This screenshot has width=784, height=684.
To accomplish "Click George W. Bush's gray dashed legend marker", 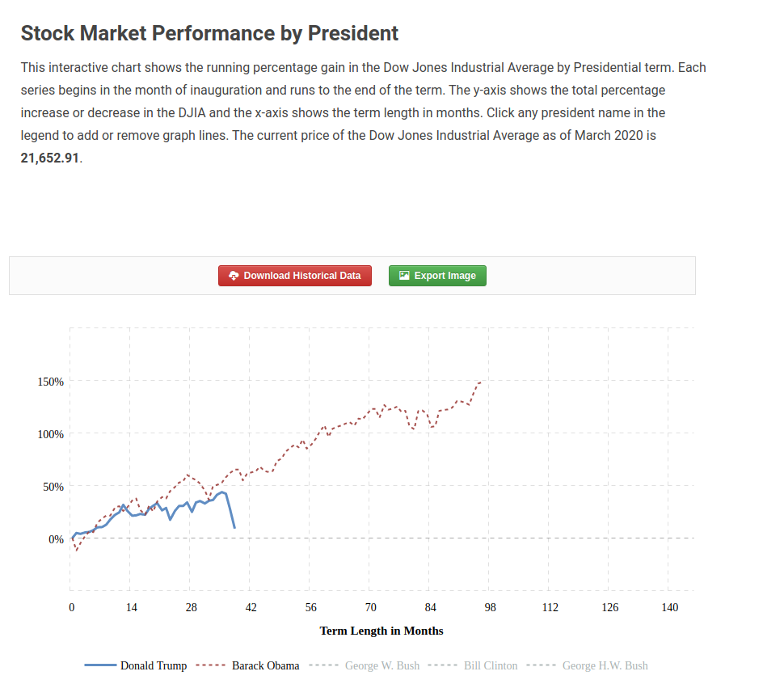I will 323,666.
